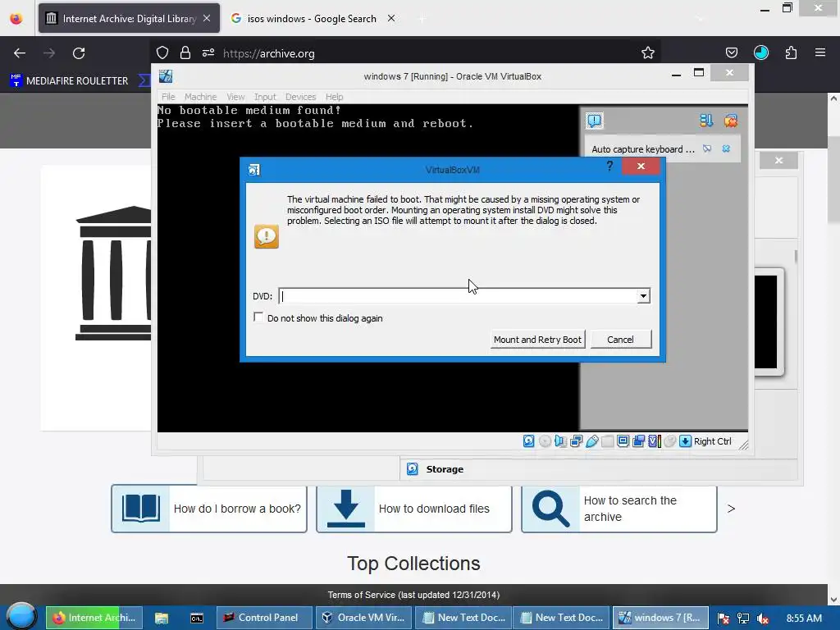Expand the DVD combo box arrow
The image size is (840, 630).
click(x=643, y=295)
